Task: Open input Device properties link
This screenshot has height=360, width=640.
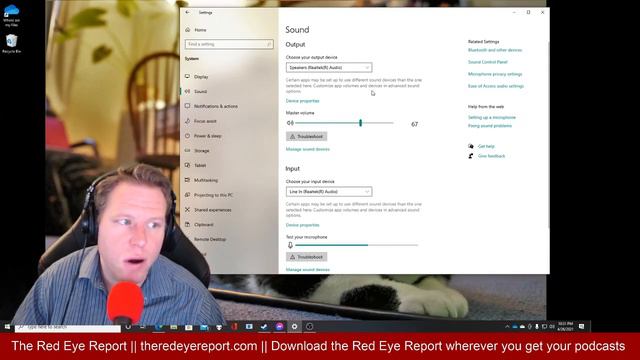Action: pos(302,225)
